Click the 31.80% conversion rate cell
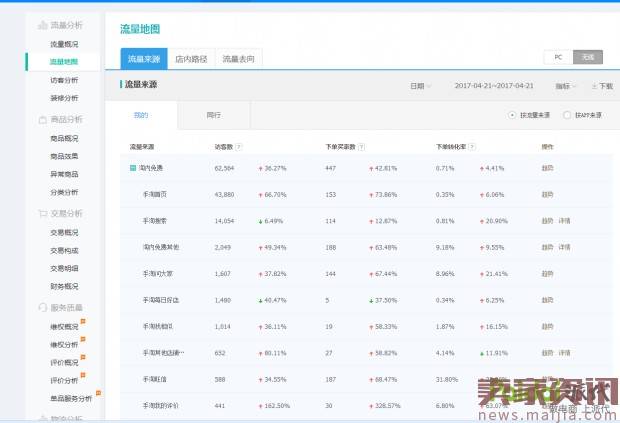The width and height of the screenshot is (620, 423). [447, 380]
